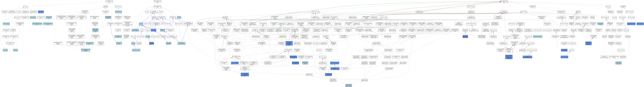Select the blue "protein binding" node

[x=41, y=12]
